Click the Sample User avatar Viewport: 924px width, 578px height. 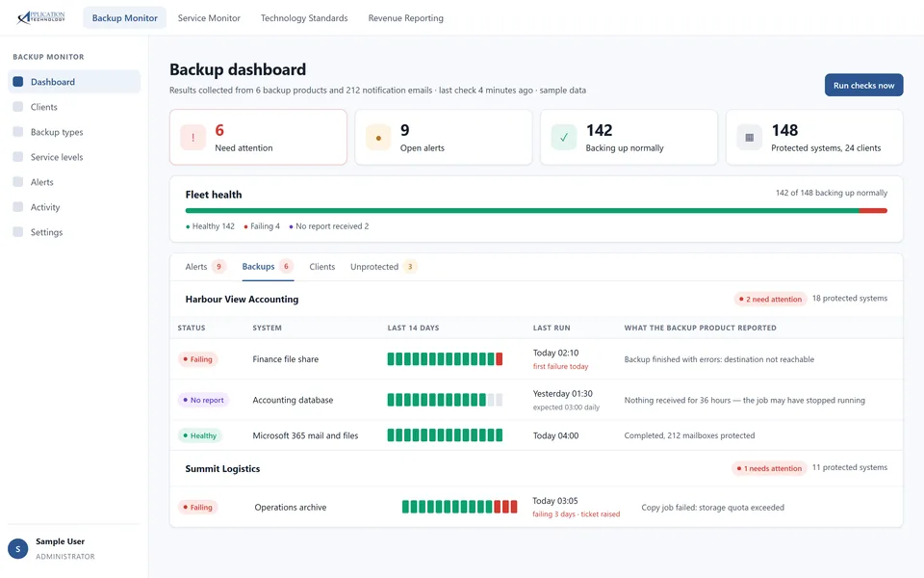click(x=17, y=548)
